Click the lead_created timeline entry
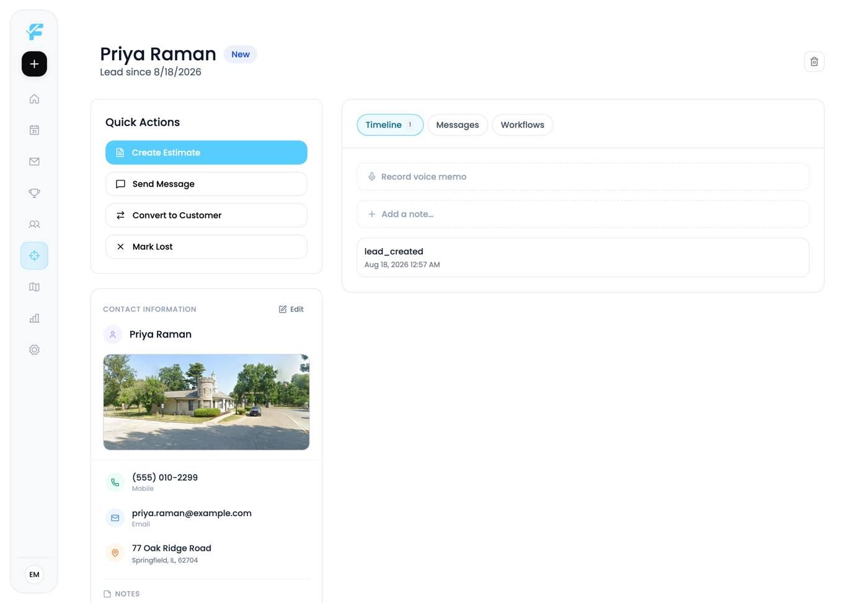The height and width of the screenshot is (603, 868). point(583,257)
